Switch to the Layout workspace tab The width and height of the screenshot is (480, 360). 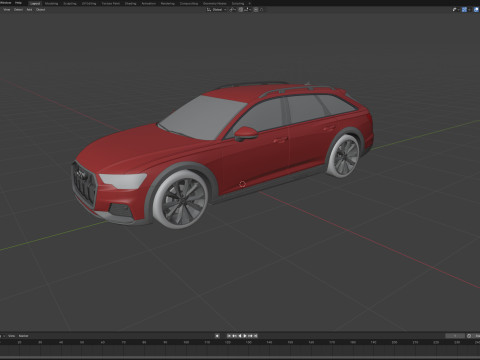point(35,3)
